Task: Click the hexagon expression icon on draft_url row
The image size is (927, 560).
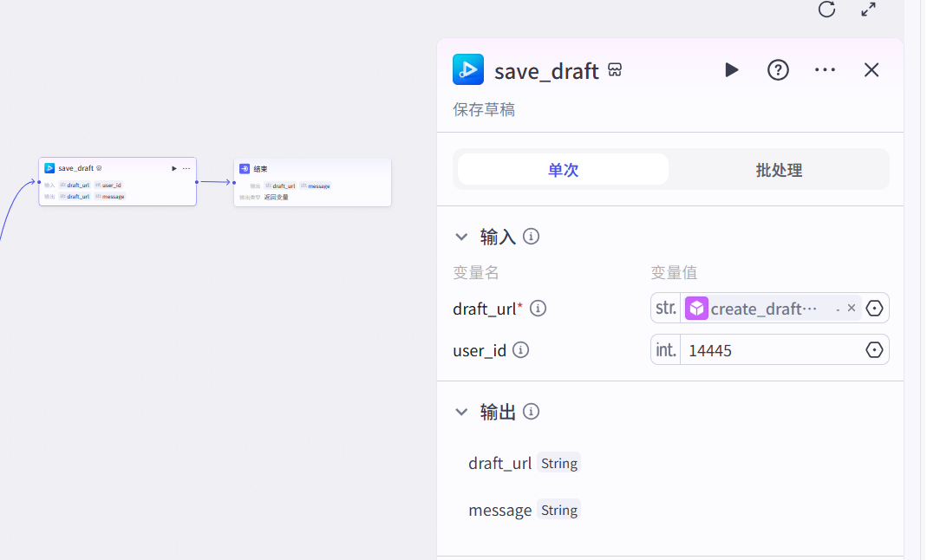Action: 874,308
